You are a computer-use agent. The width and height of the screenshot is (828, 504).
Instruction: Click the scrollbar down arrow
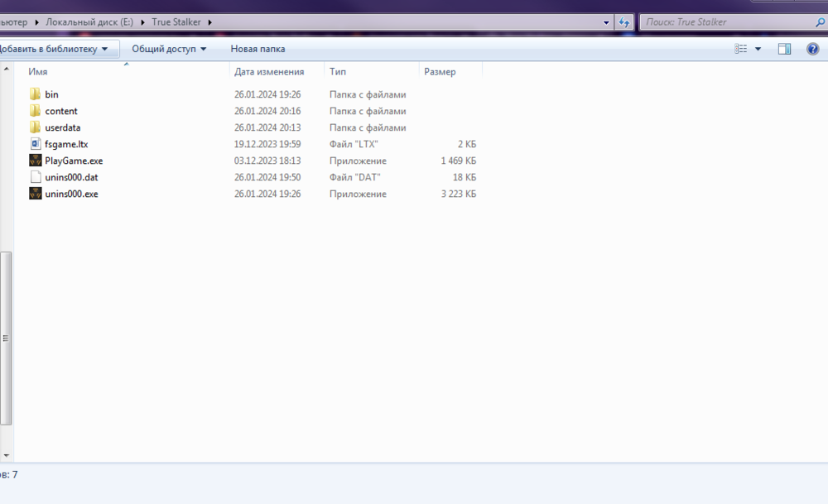7,455
